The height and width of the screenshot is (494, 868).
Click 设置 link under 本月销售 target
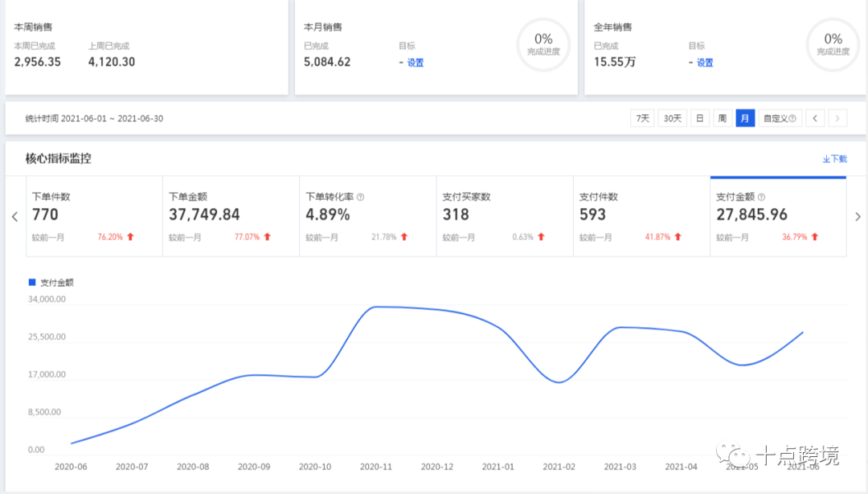(x=415, y=62)
